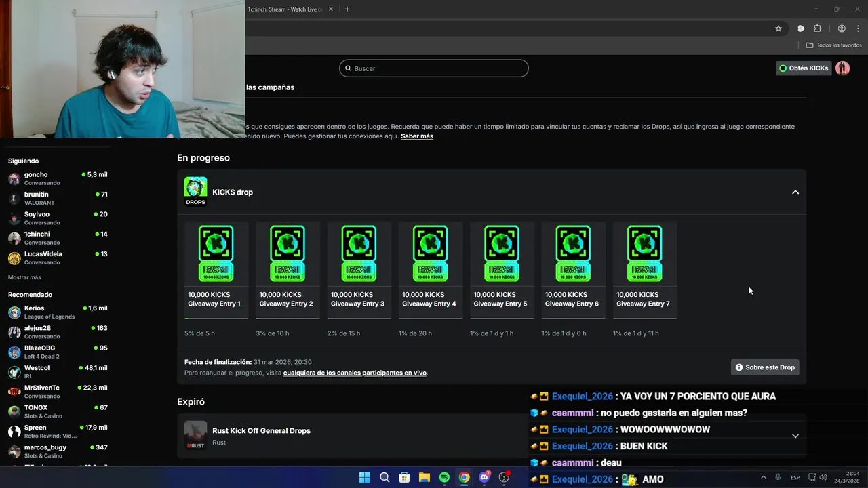Open goncho channel in Siguiendo list
Image resolution: width=868 pixels, height=488 pixels.
[58, 178]
